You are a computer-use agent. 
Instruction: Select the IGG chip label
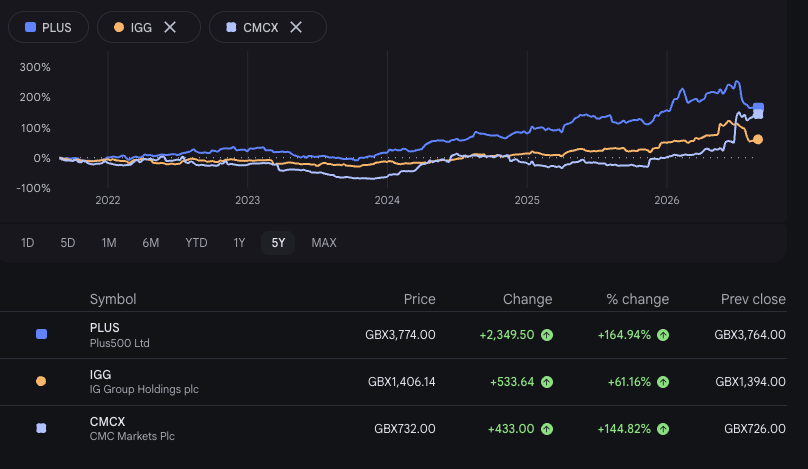coord(141,28)
